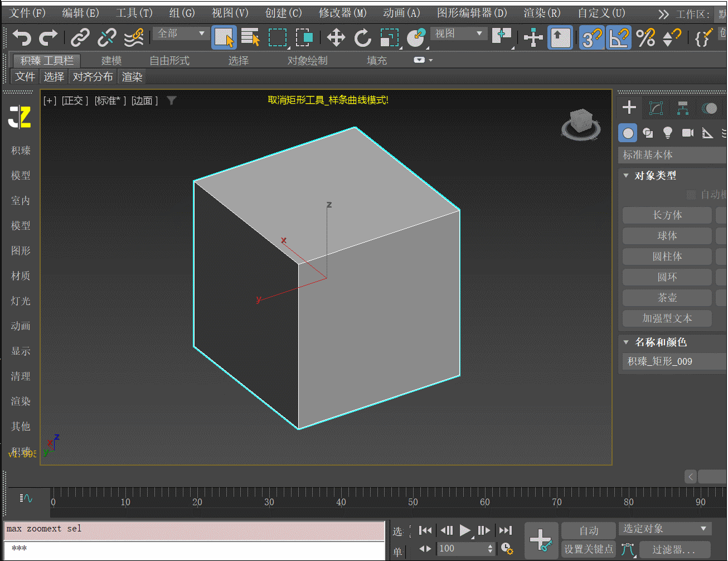Screen dimensions: 728x561
Task: Click the 圆柱体 button
Action: click(667, 257)
